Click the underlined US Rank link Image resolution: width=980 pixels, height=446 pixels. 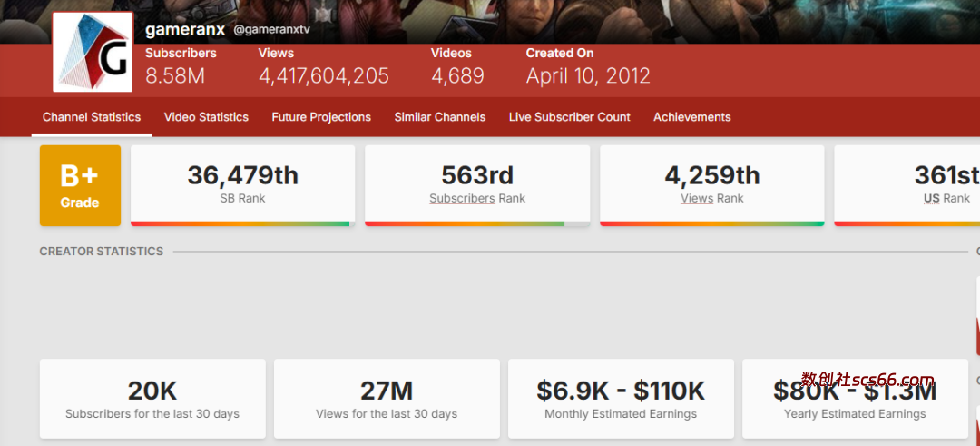(x=931, y=198)
